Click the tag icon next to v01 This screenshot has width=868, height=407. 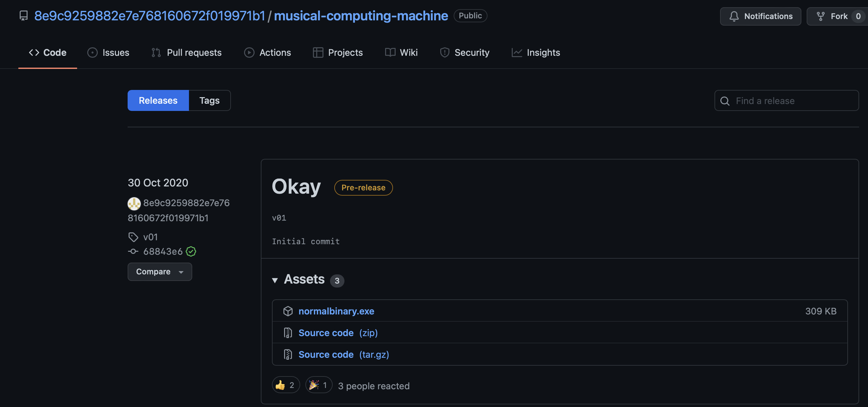133,237
